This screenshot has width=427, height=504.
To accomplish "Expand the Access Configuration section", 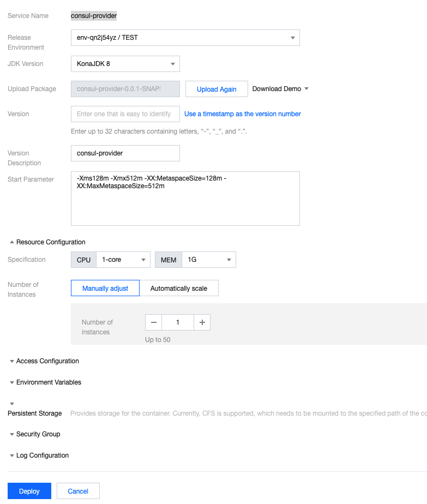I will [44, 361].
